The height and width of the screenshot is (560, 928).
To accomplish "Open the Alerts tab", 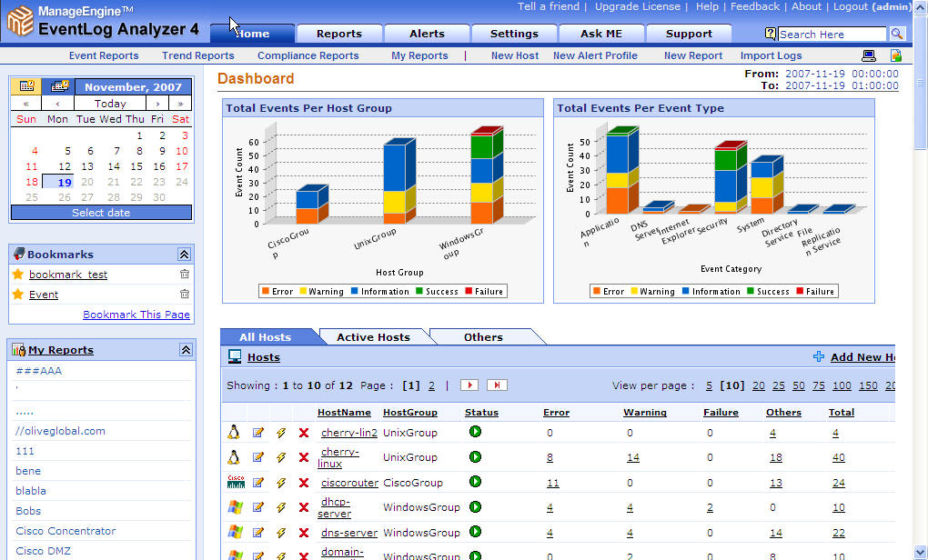I will [x=427, y=34].
